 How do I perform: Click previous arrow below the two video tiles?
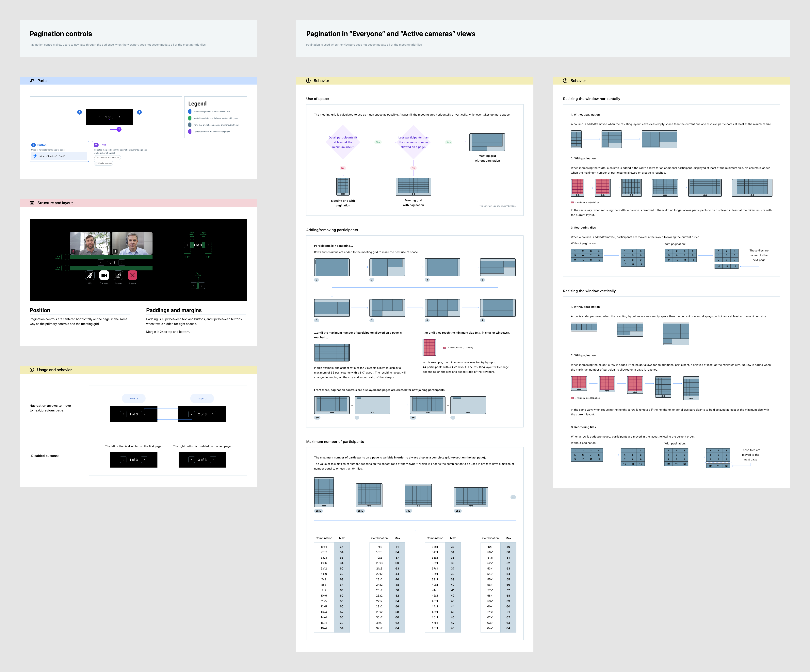click(x=101, y=263)
